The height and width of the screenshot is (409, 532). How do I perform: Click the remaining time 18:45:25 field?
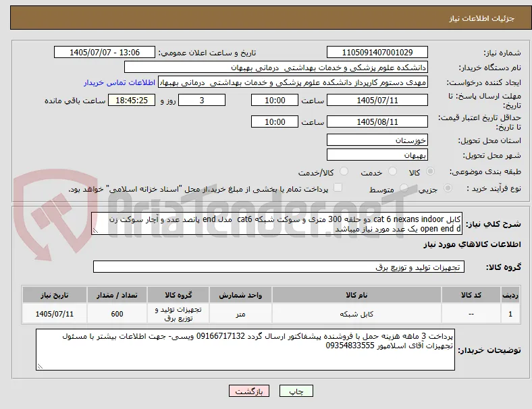pyautogui.click(x=131, y=101)
